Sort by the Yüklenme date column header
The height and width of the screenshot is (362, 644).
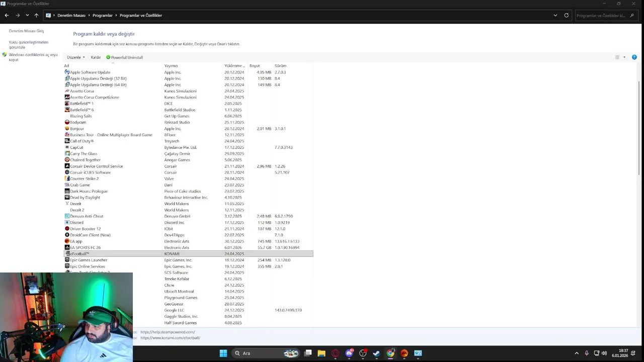[235, 66]
